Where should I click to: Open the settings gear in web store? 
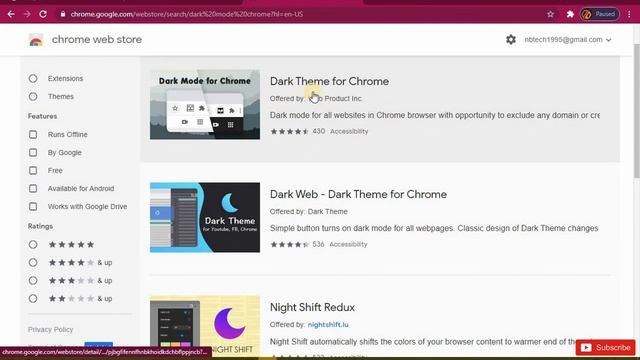pyautogui.click(x=511, y=40)
